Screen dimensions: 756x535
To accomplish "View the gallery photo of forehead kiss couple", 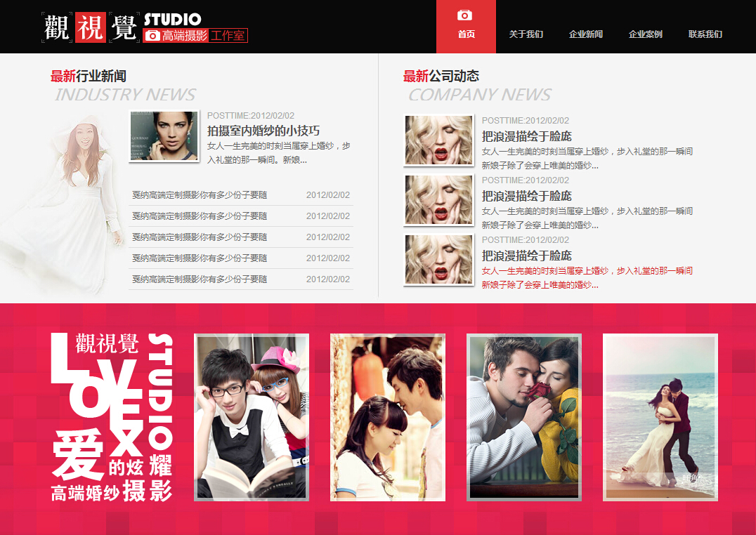I will [388, 417].
